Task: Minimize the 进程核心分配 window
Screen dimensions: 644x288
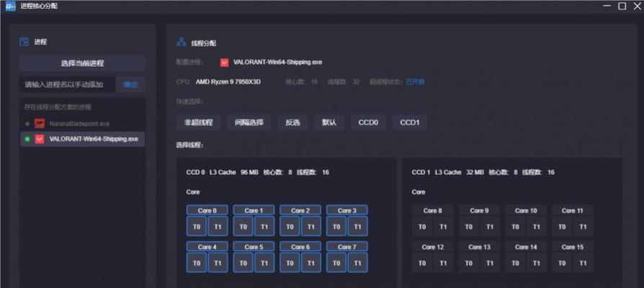Action: tap(607, 6)
